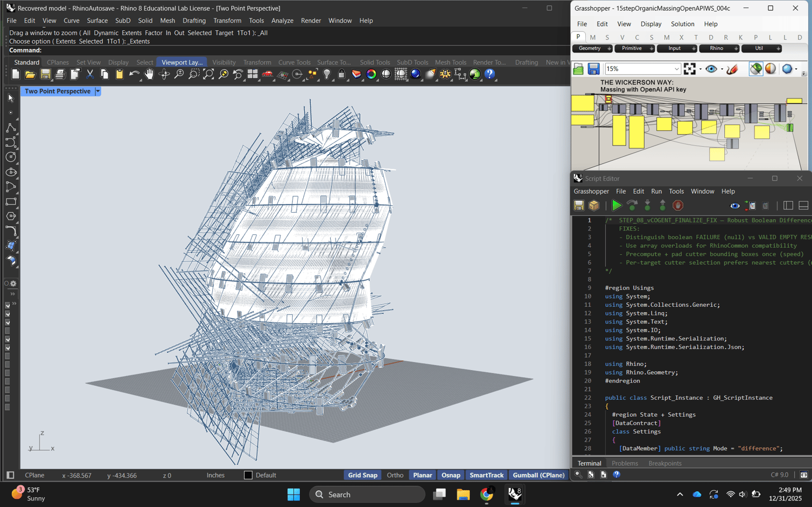This screenshot has width=812, height=507.
Task: Toggle Osnap in the status bar
Action: point(450,475)
